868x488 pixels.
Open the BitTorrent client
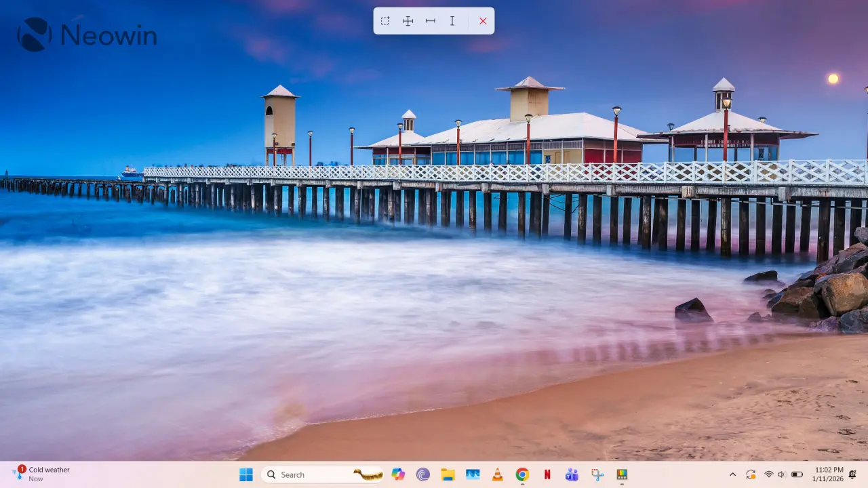coord(423,474)
